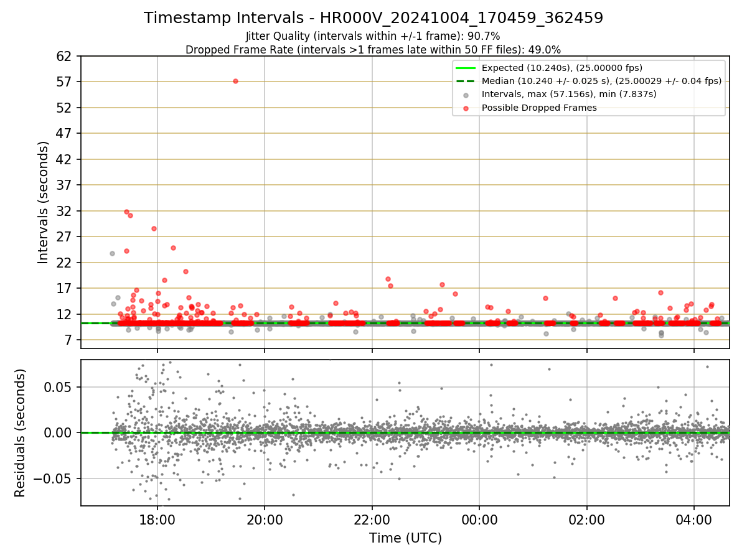Click the '00:00' x-axis tick label
The image size is (747, 560).
click(479, 519)
